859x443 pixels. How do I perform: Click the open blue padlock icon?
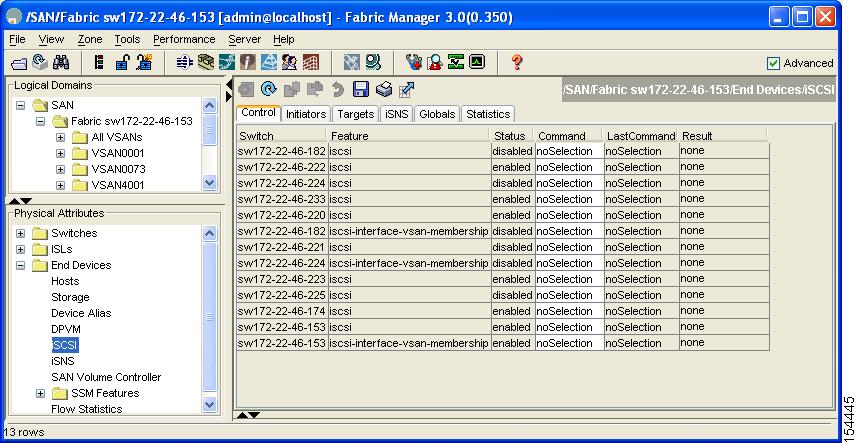tap(121, 62)
